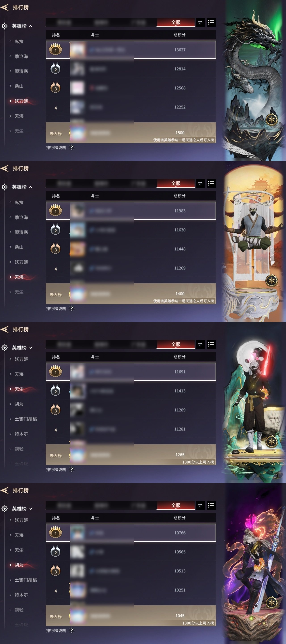286x644 pixels.
Task: Select the 全服 tab above the 11691 score list
Action: 176,345
